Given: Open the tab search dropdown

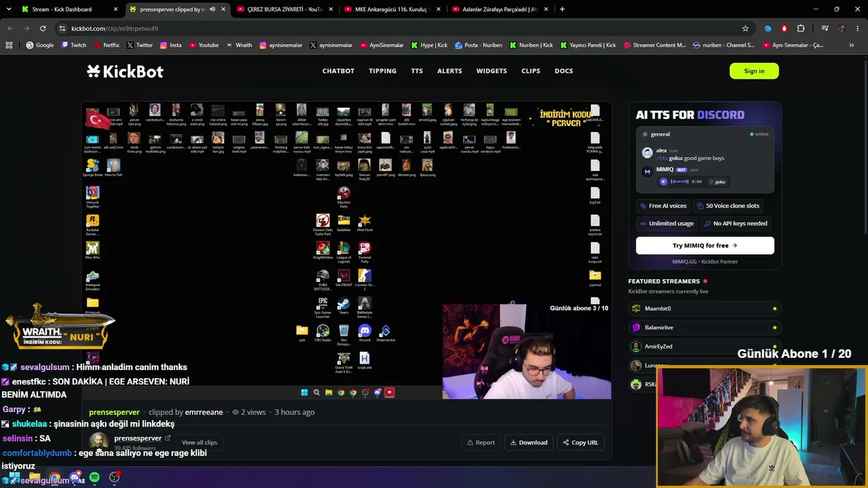Looking at the screenshot, I should [9, 9].
